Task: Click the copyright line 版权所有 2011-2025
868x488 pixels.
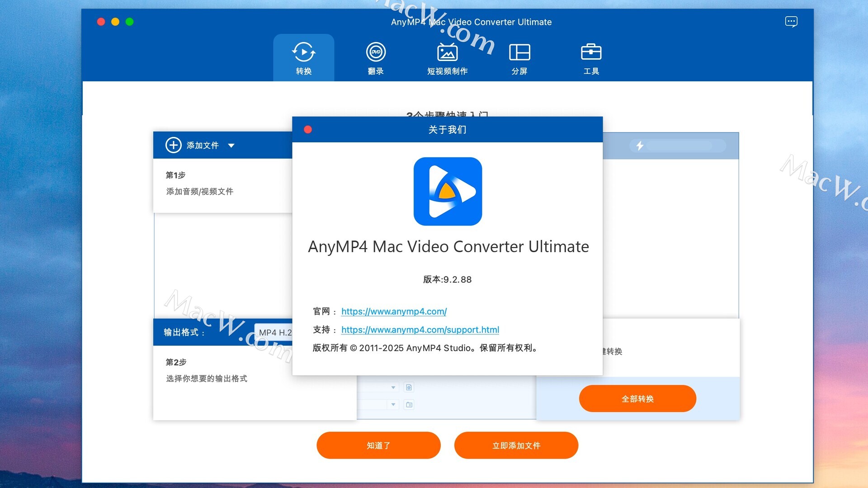Action: (x=425, y=348)
